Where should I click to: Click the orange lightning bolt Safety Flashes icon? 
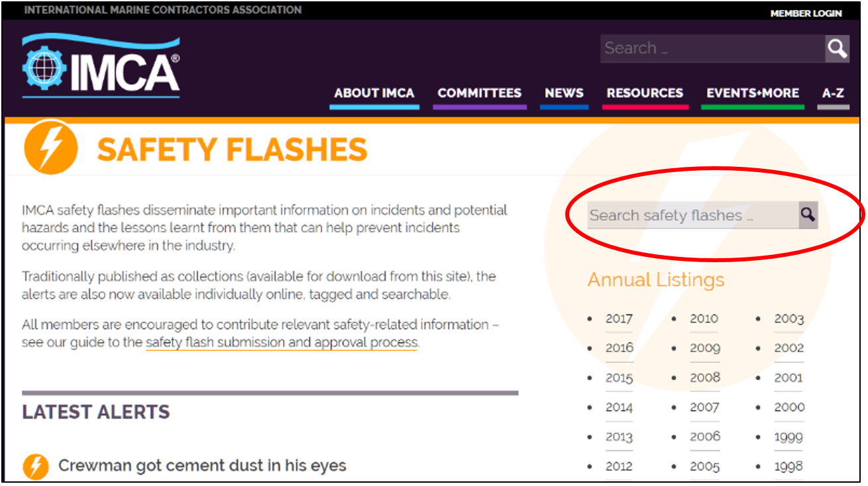[50, 148]
